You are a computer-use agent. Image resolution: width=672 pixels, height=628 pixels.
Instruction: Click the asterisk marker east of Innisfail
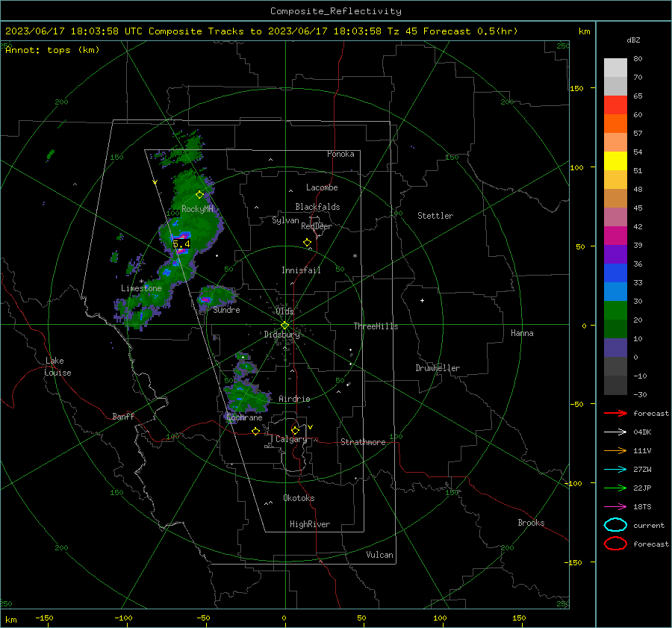click(x=355, y=256)
